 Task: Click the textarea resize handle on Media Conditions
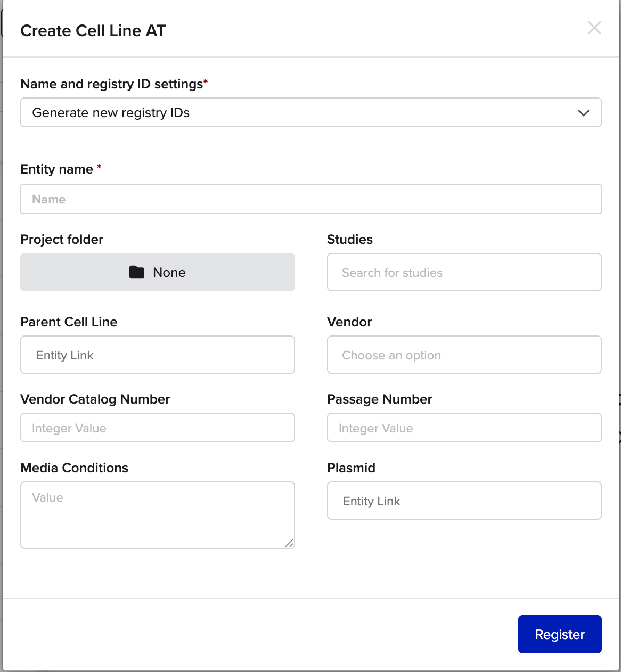click(x=289, y=544)
